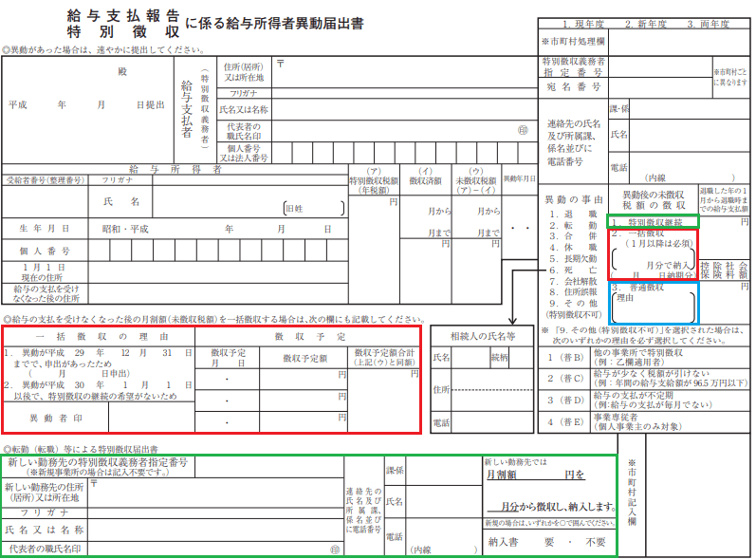Click '新しい勤務先の特別徴収義務者指定番号' label
The image size is (756, 559).
coord(98,467)
